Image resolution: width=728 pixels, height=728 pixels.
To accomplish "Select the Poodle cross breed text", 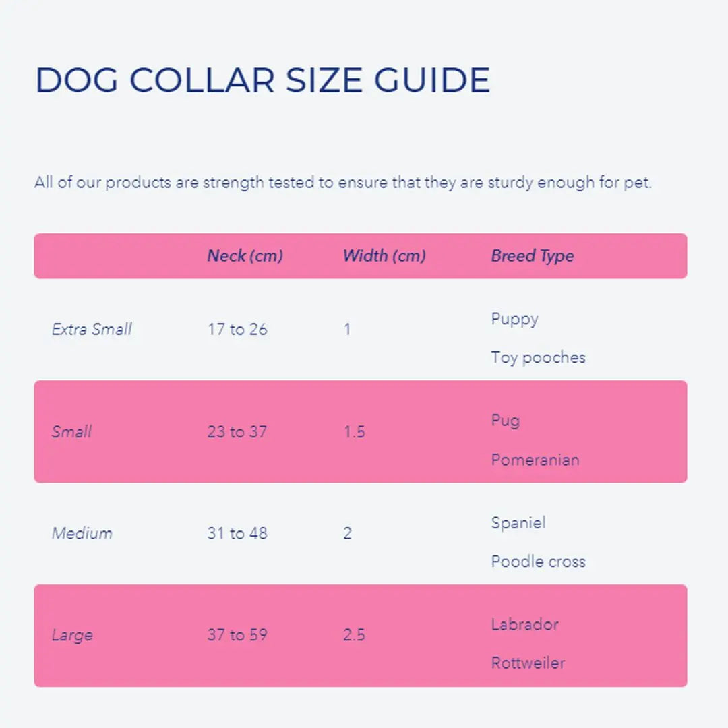I will pos(538,562).
